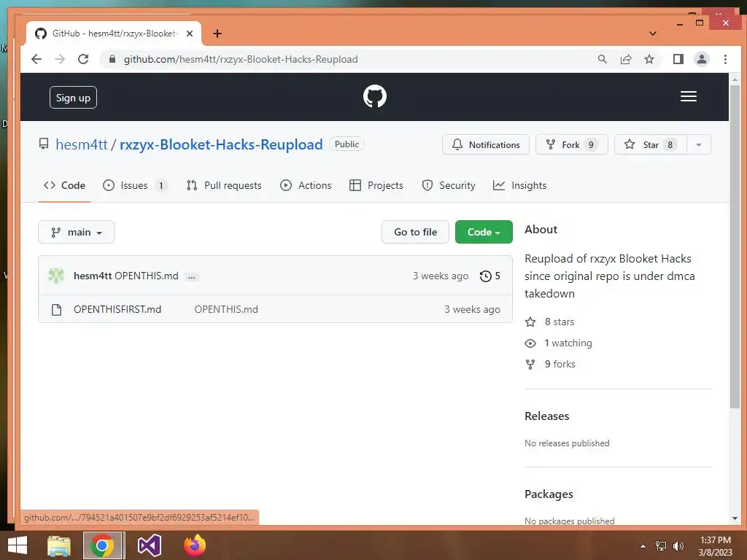Click the page vertical scrollbar thumb
The image size is (747, 560).
735,245
